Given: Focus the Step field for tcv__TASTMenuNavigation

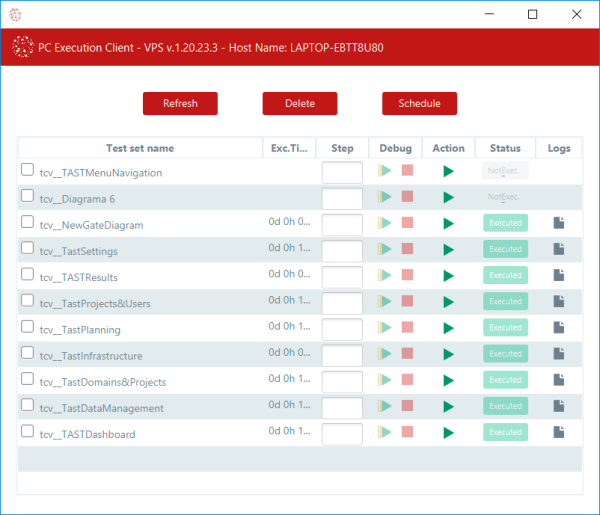Looking at the screenshot, I should pyautogui.click(x=342, y=172).
